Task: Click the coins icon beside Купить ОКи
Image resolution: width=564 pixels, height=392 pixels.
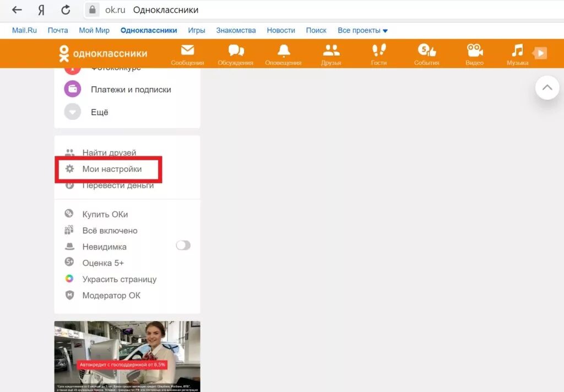Action: (x=69, y=214)
